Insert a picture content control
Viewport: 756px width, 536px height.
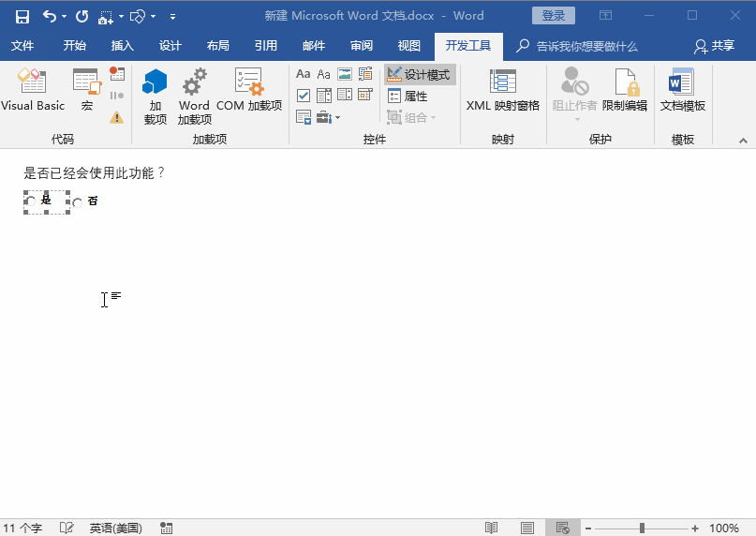344,74
